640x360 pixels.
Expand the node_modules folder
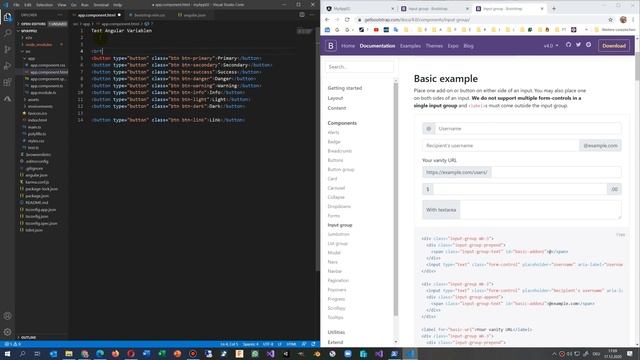39,44
